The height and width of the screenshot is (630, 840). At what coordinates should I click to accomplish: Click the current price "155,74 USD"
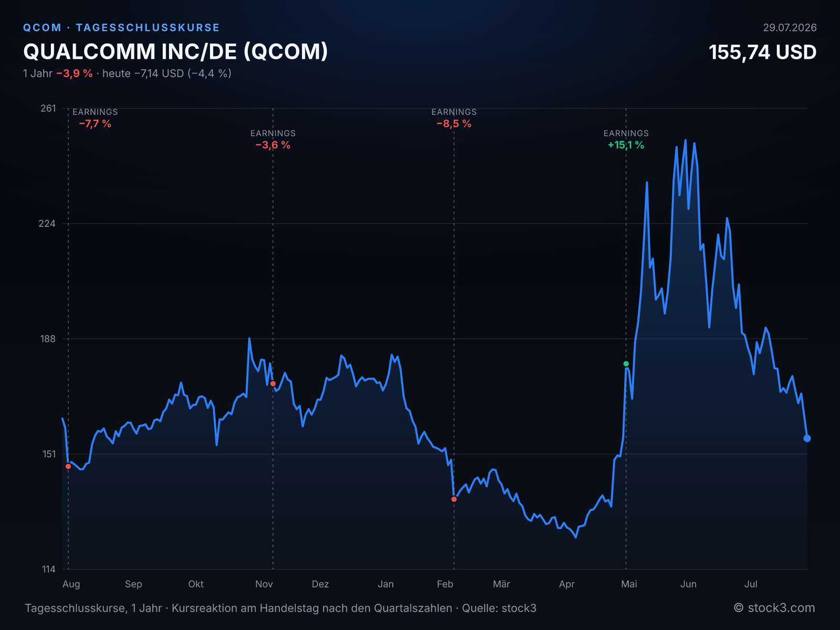point(762,52)
